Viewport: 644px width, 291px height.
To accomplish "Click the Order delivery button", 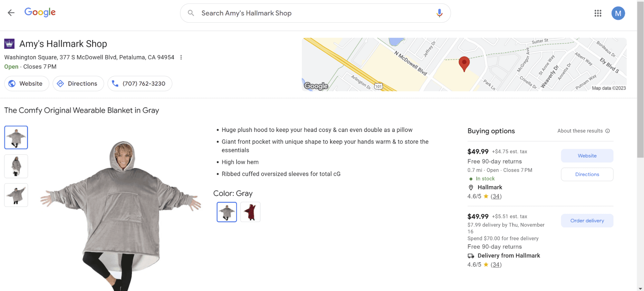I will (587, 221).
